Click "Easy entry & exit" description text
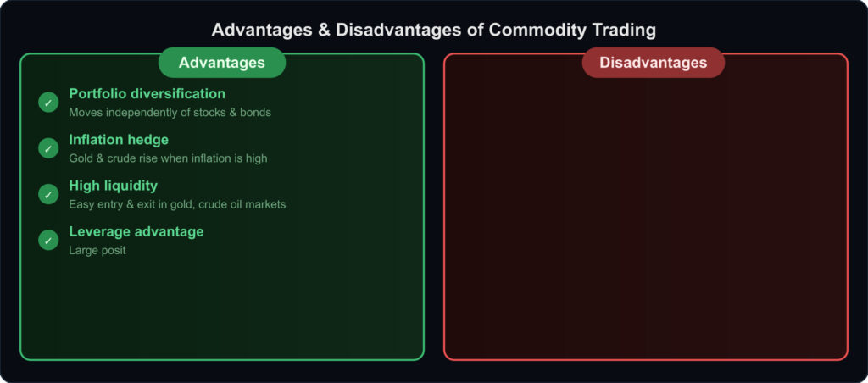The width and height of the screenshot is (868, 383). [177, 203]
